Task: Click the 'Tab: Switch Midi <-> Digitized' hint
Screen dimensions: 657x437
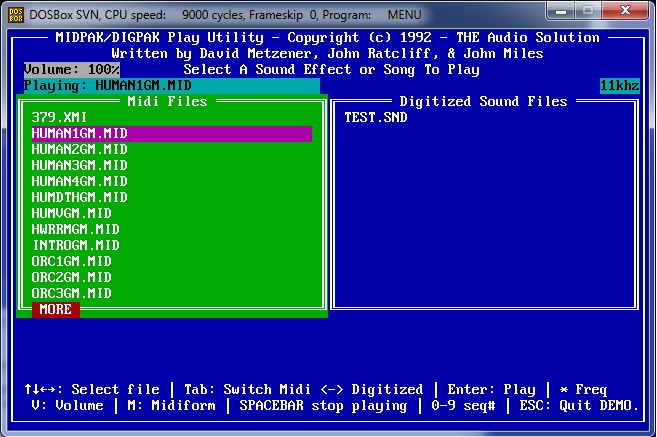Action: (304, 390)
